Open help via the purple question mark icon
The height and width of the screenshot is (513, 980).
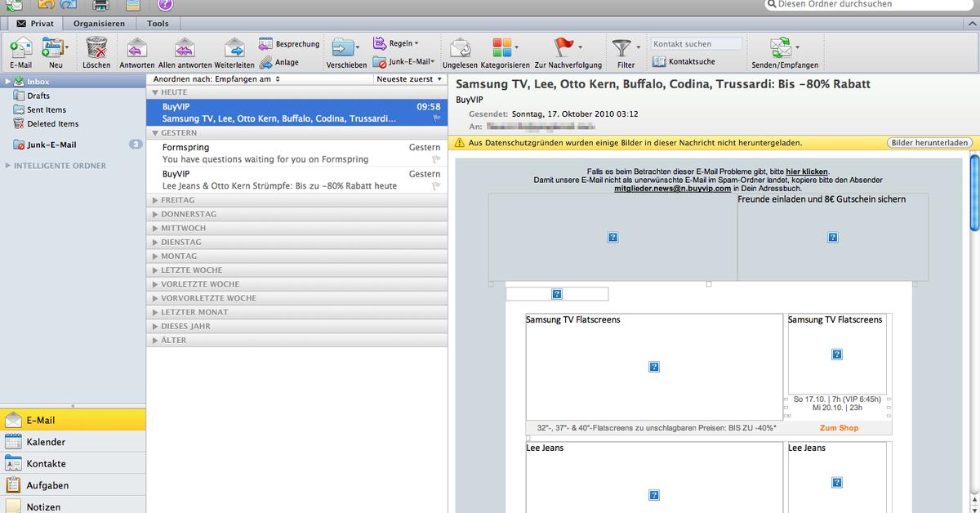(164, 5)
